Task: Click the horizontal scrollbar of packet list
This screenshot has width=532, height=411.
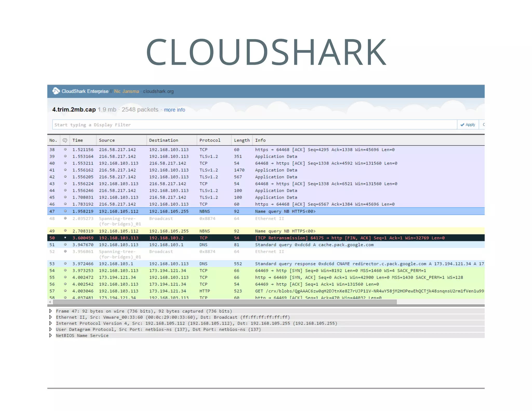Action: pos(224,302)
